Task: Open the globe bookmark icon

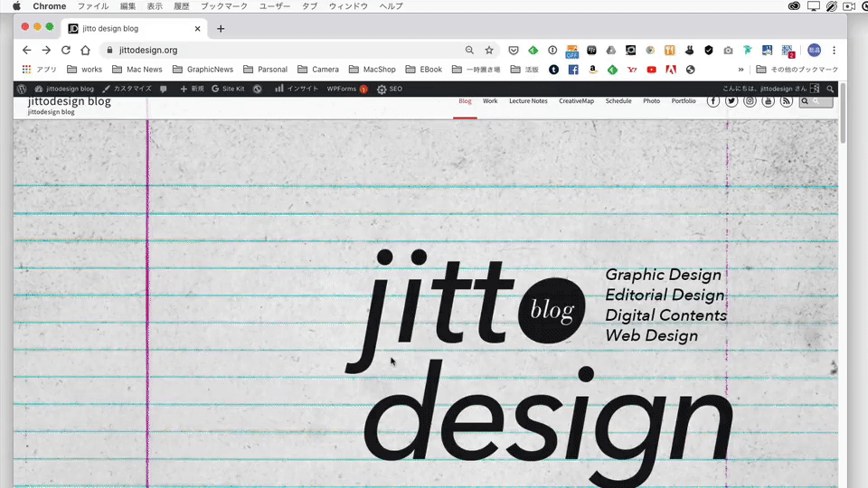Action: (x=690, y=70)
